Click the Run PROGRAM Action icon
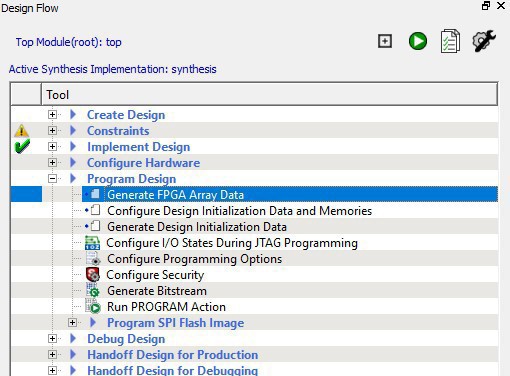 pos(92,306)
